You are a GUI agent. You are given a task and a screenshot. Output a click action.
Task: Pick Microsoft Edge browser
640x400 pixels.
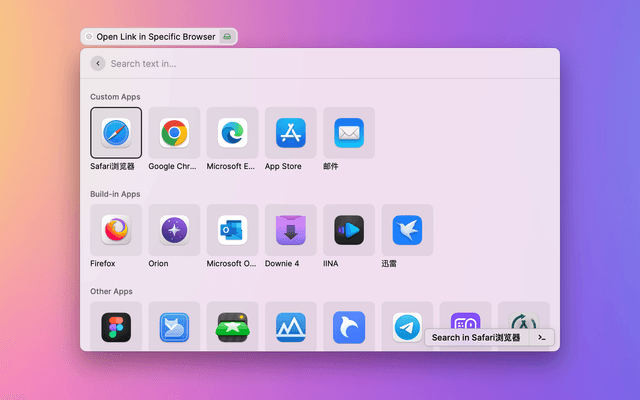tap(232, 133)
